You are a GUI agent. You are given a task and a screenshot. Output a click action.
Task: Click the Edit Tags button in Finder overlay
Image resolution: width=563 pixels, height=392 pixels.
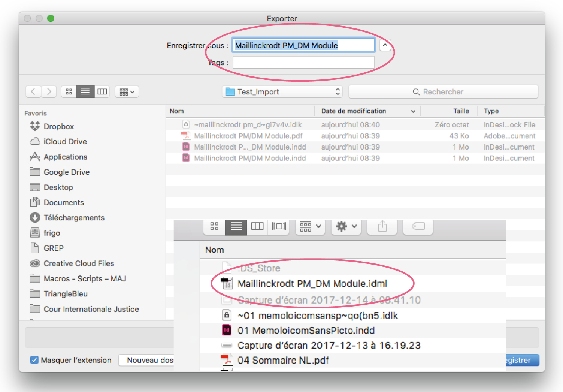click(418, 226)
